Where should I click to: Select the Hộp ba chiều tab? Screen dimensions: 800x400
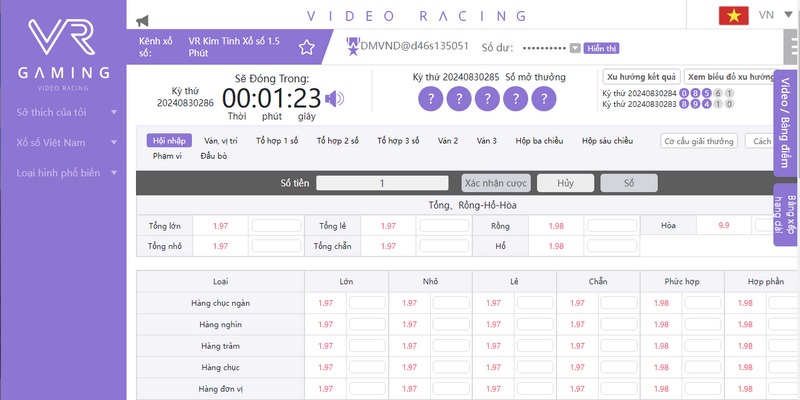537,141
